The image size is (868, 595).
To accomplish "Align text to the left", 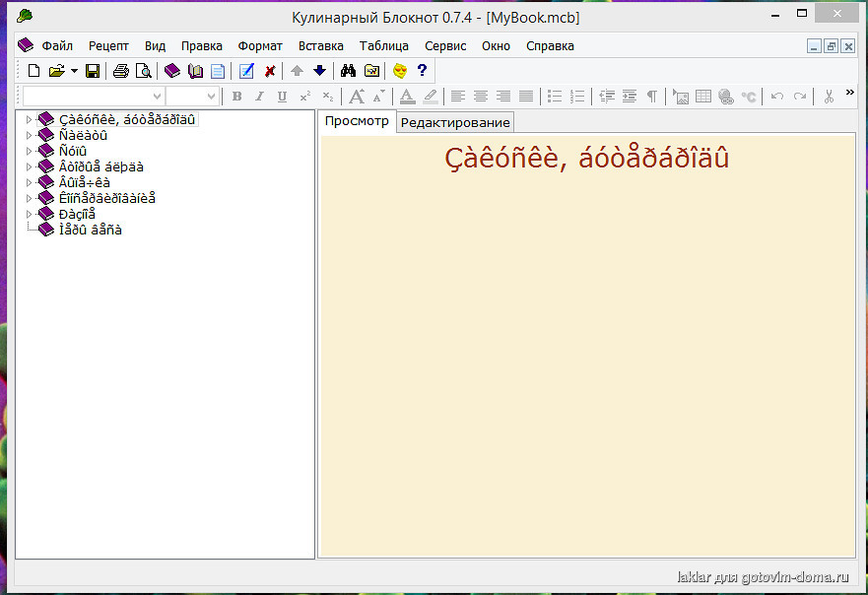I will (x=457, y=97).
